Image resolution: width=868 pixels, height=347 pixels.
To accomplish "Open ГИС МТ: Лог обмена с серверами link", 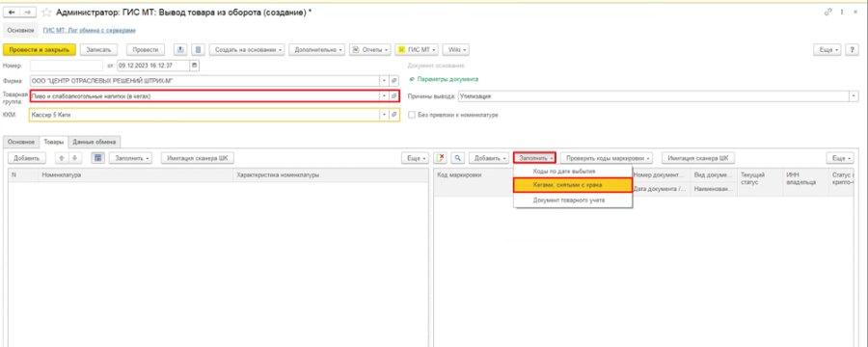I will click(x=90, y=31).
